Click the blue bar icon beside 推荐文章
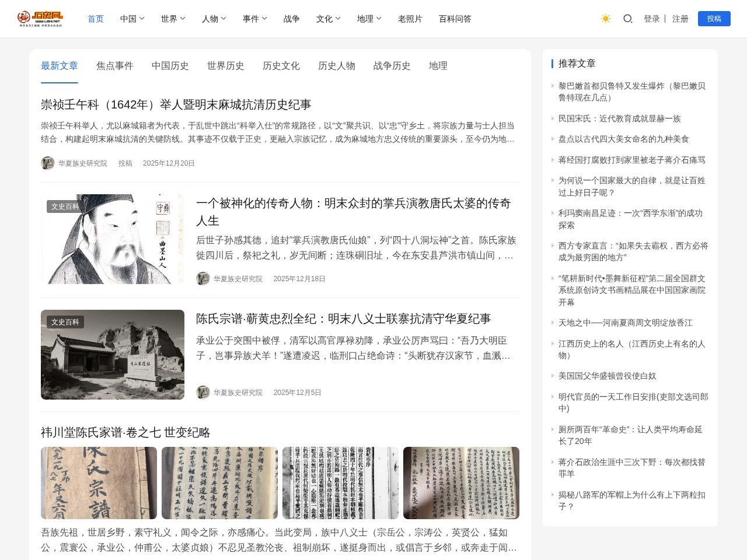 pos(553,64)
